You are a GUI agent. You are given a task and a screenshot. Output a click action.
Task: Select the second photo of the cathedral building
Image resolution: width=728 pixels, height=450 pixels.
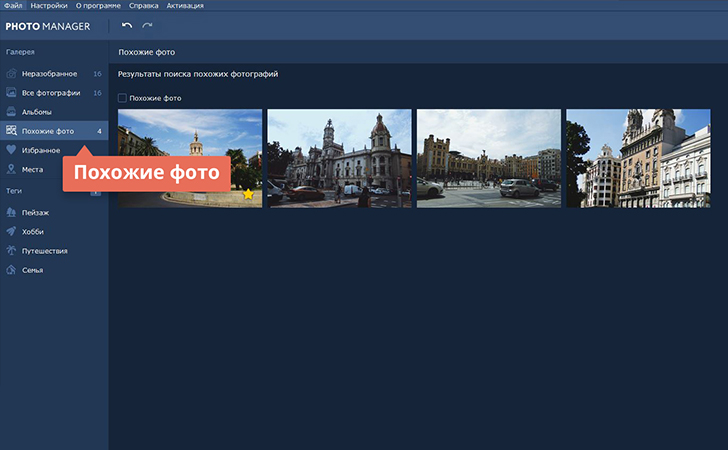point(339,158)
